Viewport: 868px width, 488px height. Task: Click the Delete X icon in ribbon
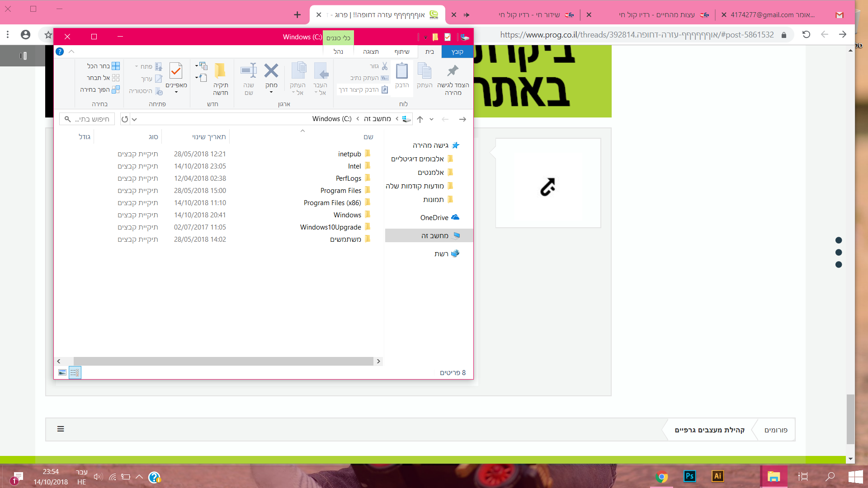[x=271, y=71]
